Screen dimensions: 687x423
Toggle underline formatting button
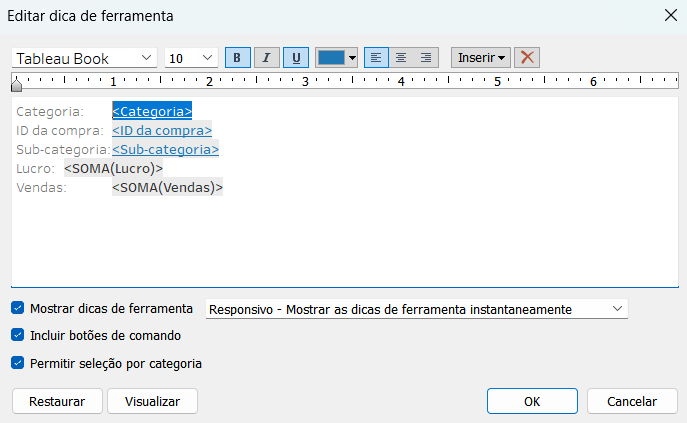point(295,58)
